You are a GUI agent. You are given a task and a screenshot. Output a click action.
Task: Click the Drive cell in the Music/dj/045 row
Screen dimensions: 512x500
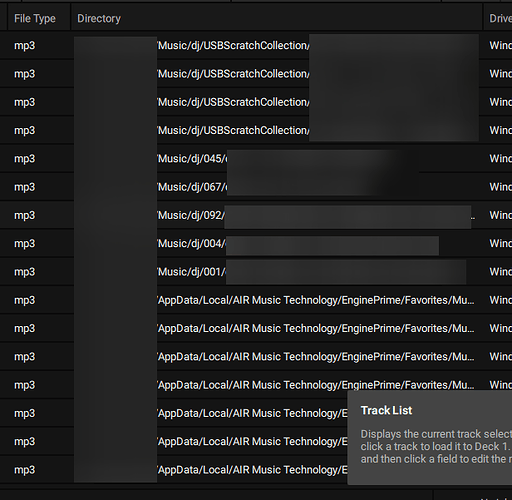[500, 159]
